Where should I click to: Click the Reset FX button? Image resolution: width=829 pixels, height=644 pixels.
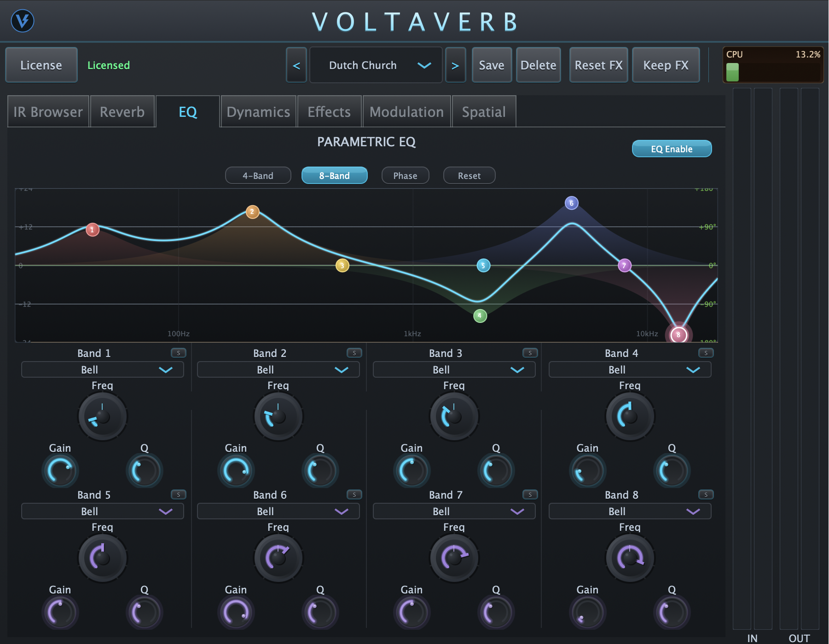(x=598, y=65)
